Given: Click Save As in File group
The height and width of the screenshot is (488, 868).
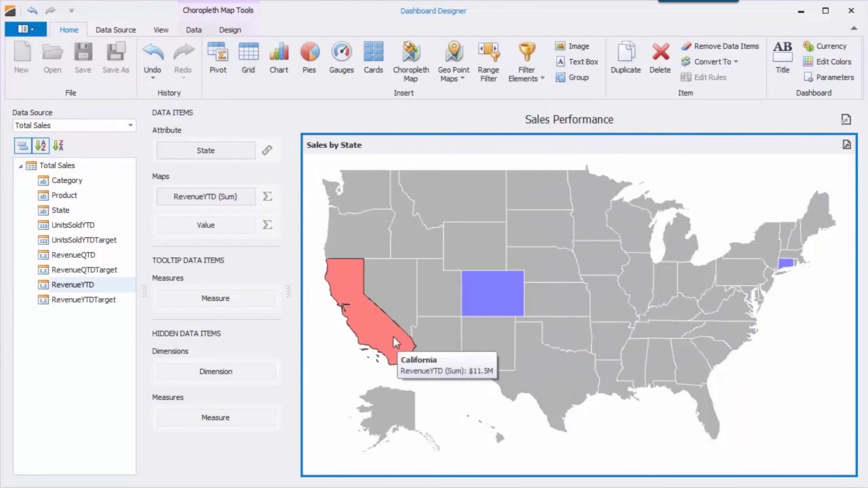Looking at the screenshot, I should click(x=116, y=58).
